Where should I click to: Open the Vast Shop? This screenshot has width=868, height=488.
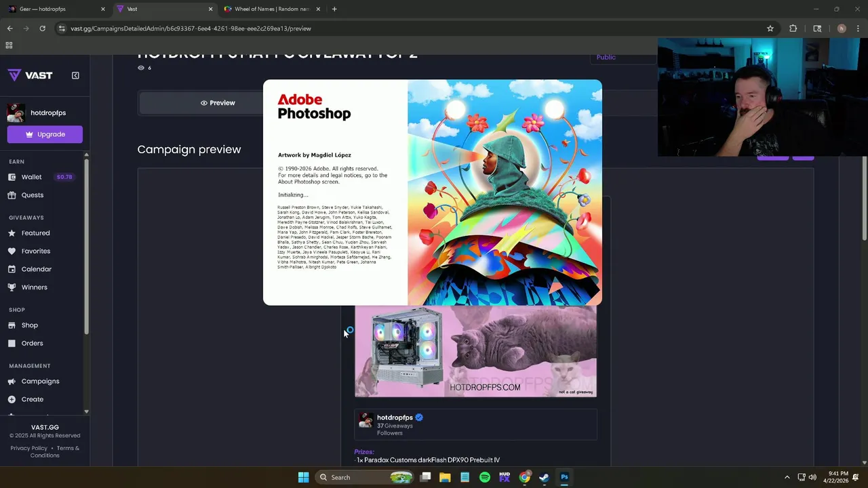tap(29, 325)
